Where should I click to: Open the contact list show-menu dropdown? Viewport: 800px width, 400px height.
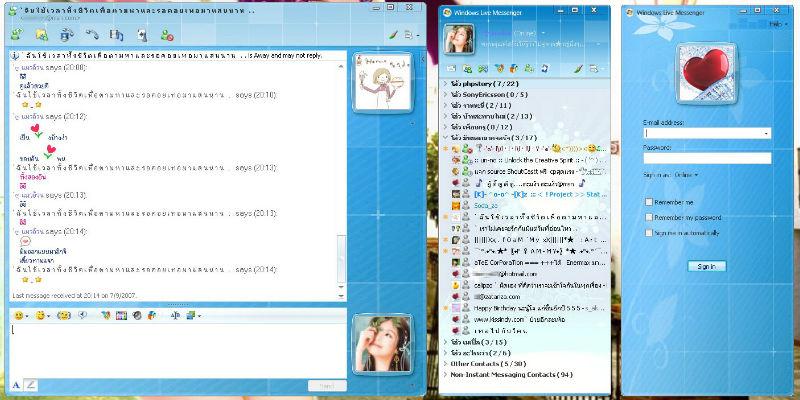pyautogui.click(x=596, y=68)
